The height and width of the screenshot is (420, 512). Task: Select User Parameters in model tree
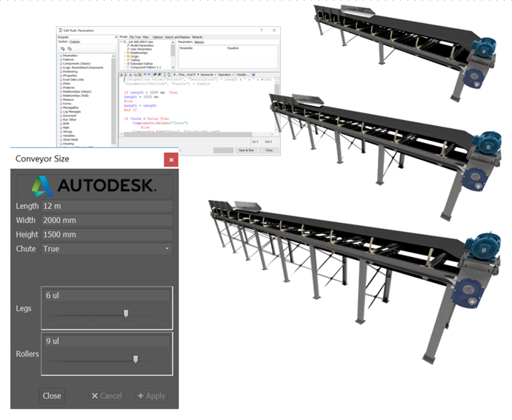pos(142,50)
